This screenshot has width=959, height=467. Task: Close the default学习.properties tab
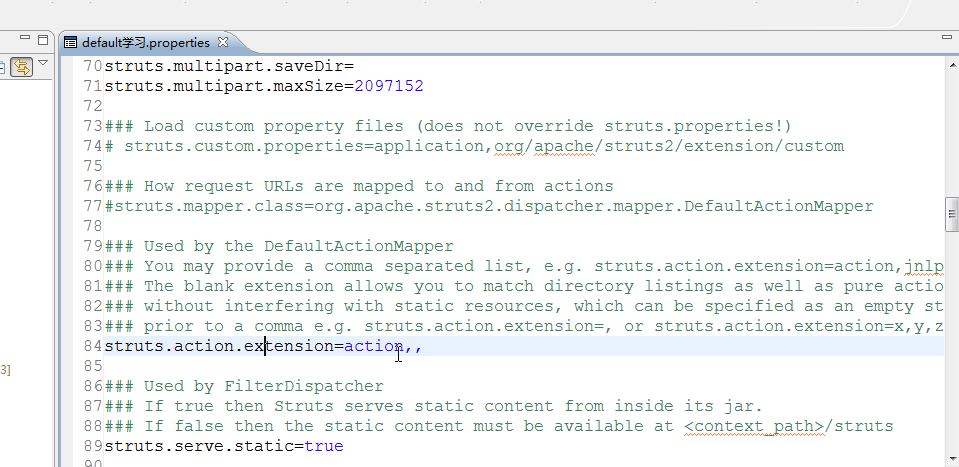click(x=223, y=42)
